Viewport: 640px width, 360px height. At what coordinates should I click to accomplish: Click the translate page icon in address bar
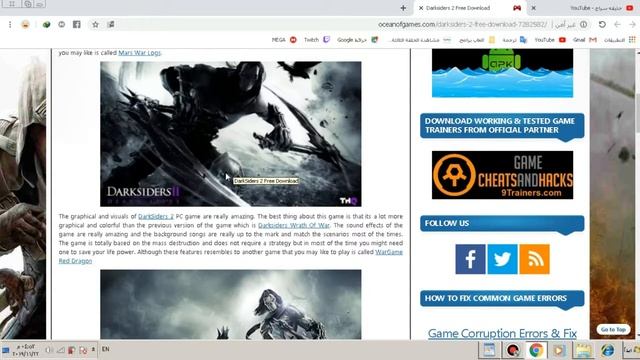tap(111, 24)
